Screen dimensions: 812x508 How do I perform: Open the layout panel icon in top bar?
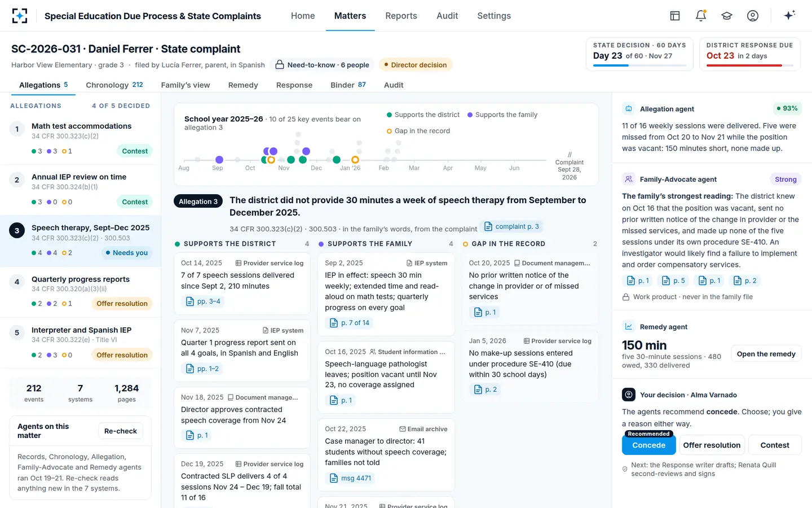pos(675,16)
